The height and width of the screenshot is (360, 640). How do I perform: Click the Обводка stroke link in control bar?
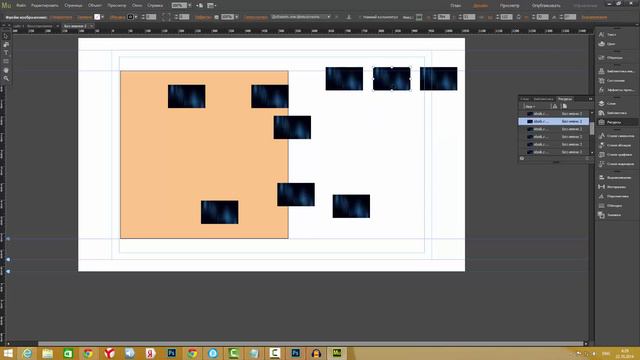118,17
